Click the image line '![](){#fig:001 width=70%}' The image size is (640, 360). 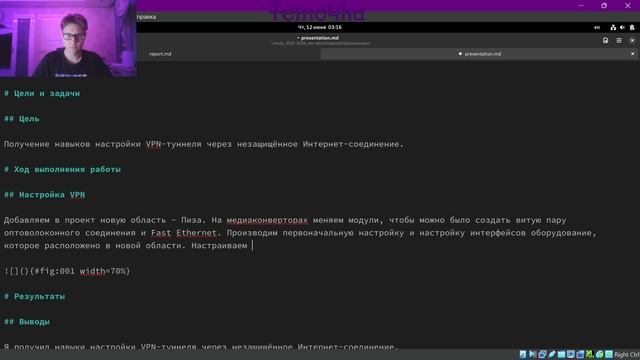[67, 271]
